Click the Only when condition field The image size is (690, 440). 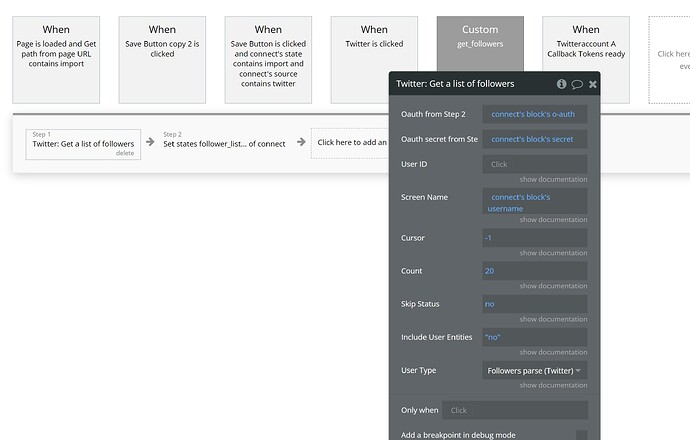pyautogui.click(x=515, y=410)
